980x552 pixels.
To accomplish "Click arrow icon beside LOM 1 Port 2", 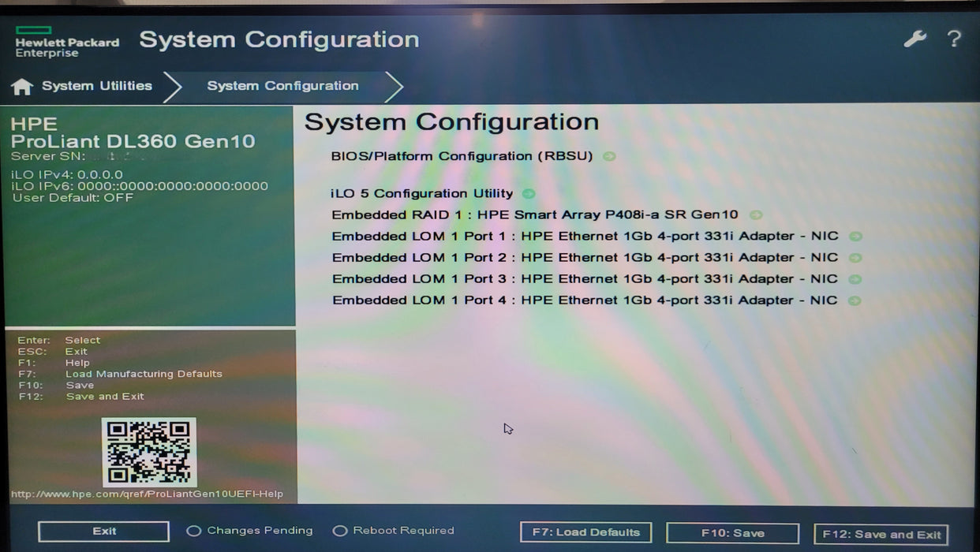I will [855, 258].
